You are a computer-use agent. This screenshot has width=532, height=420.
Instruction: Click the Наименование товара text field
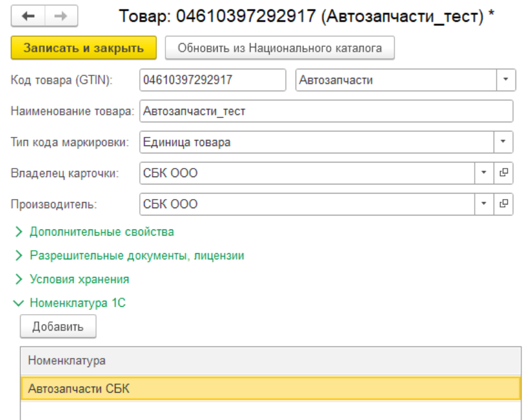[325, 111]
